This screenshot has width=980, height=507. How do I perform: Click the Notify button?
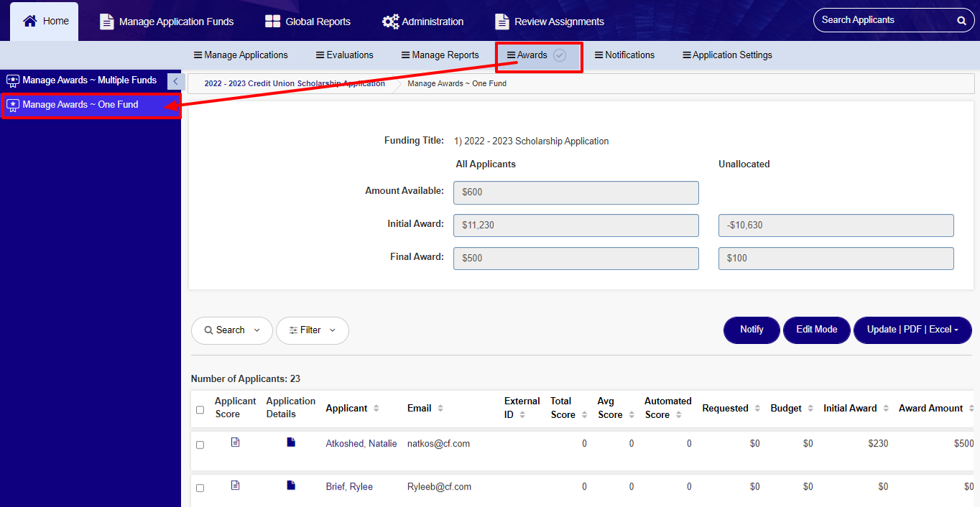(752, 330)
